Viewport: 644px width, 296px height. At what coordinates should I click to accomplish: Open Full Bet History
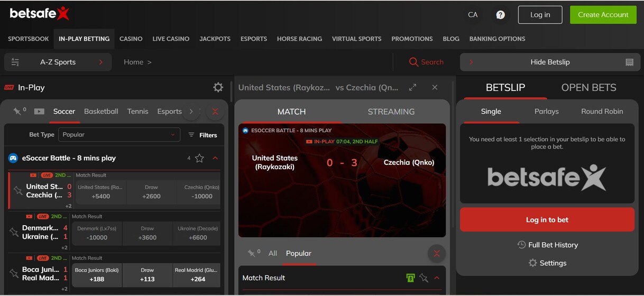tap(547, 245)
